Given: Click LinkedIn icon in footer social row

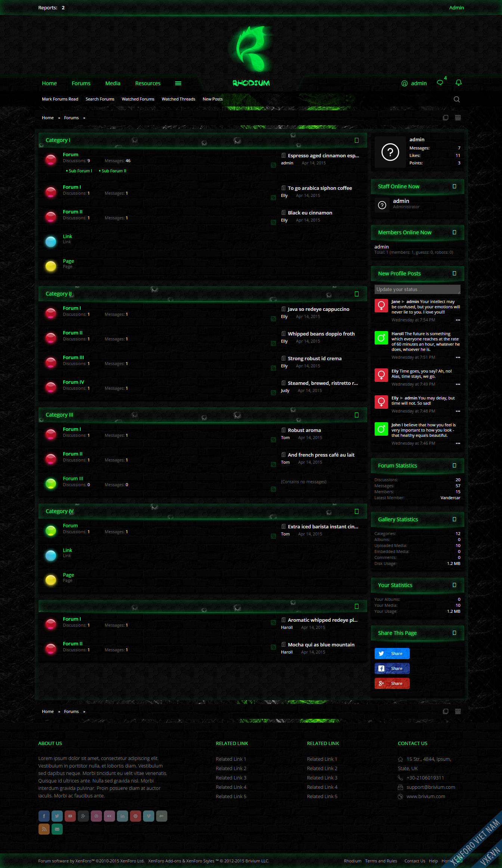Looking at the screenshot, I should 123,816.
